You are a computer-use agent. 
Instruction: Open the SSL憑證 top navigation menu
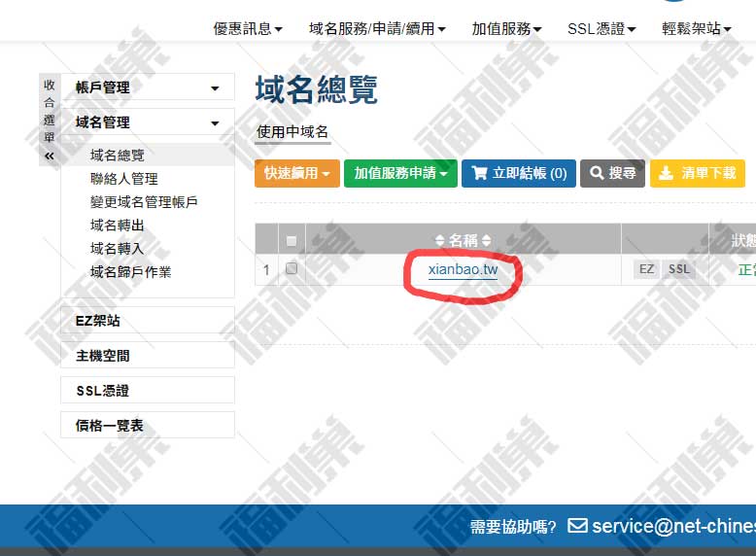601,29
